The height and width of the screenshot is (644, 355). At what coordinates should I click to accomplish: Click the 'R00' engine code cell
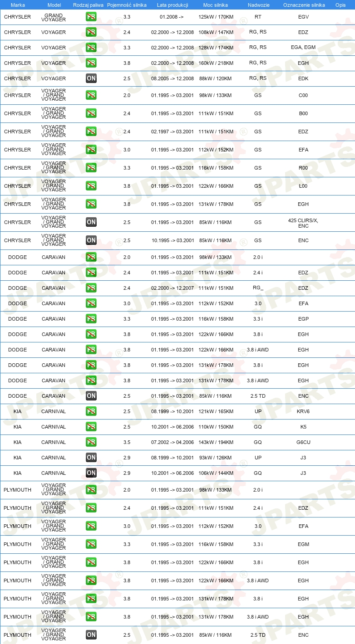[x=303, y=168]
